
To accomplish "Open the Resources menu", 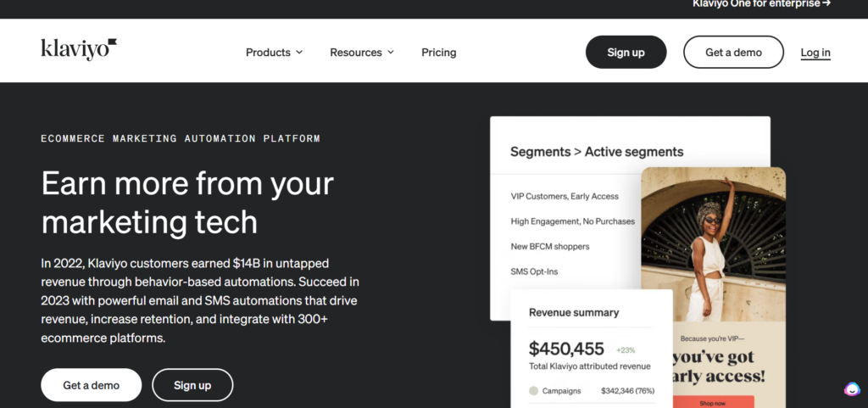I will [356, 53].
